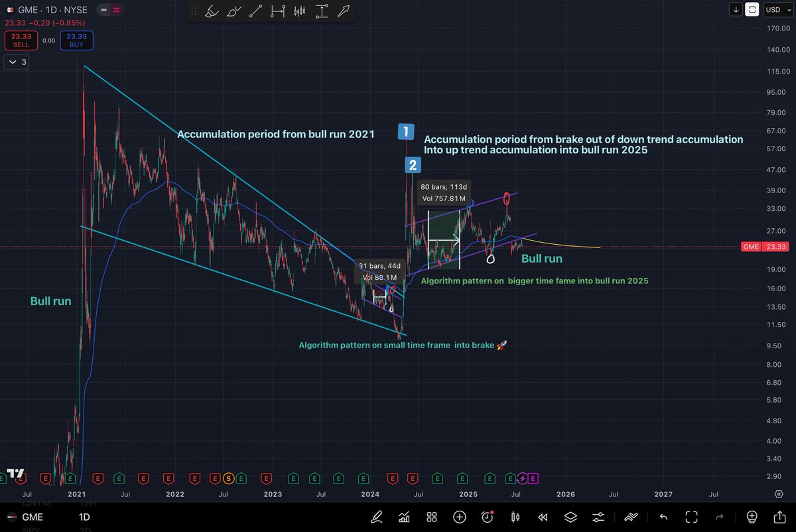Select the trend line tool
The image size is (796, 532).
pos(257,11)
